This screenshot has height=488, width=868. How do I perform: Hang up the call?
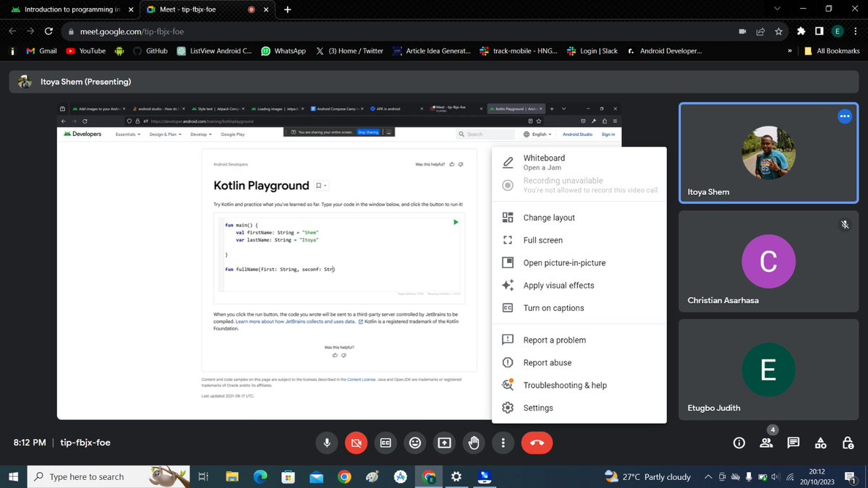[537, 442]
